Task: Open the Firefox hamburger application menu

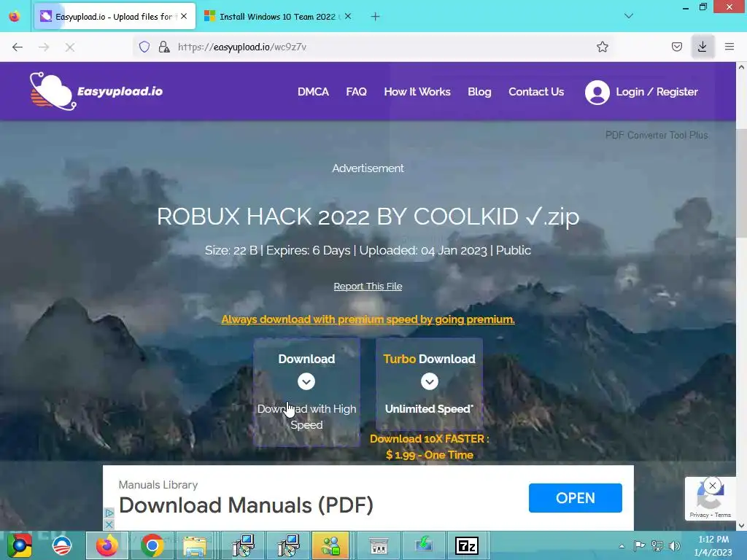Action: click(729, 47)
